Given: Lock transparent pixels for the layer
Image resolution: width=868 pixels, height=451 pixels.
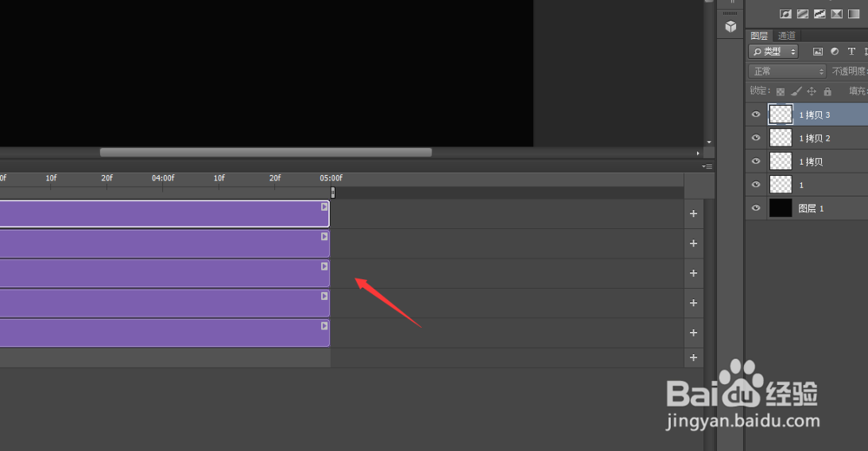Looking at the screenshot, I should click(780, 91).
